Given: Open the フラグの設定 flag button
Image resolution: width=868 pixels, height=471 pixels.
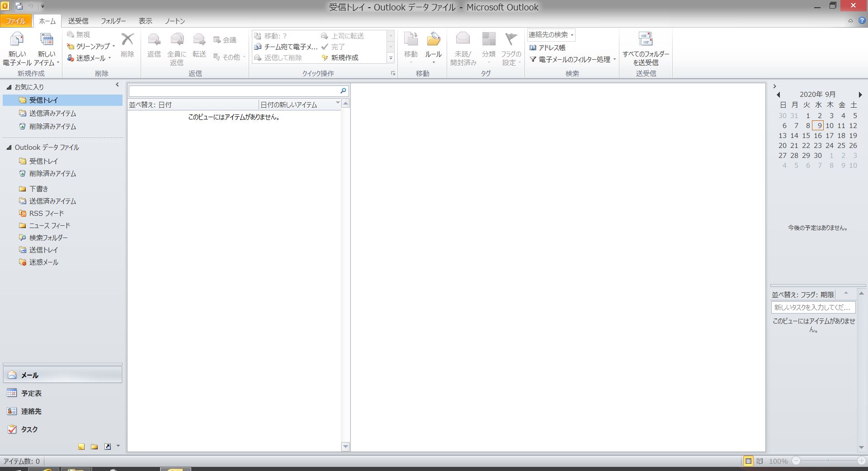Looking at the screenshot, I should (x=511, y=49).
